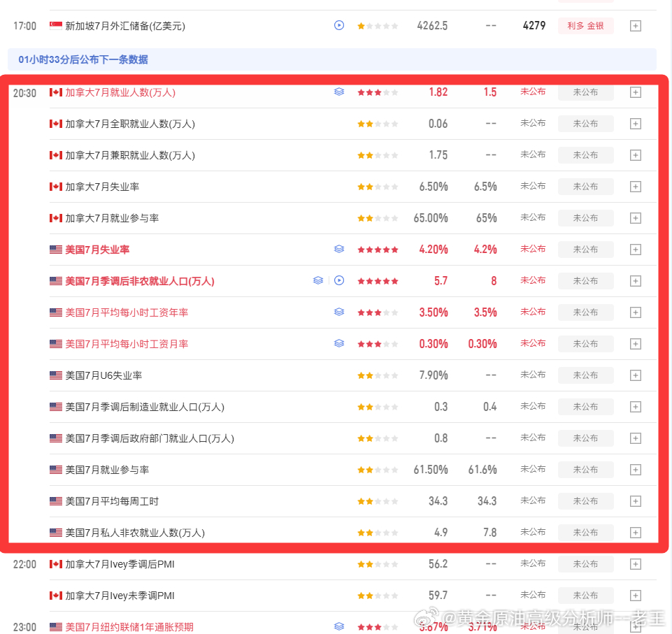Expand plus box for 加拿大7月兼职就业人数 row

point(636,155)
